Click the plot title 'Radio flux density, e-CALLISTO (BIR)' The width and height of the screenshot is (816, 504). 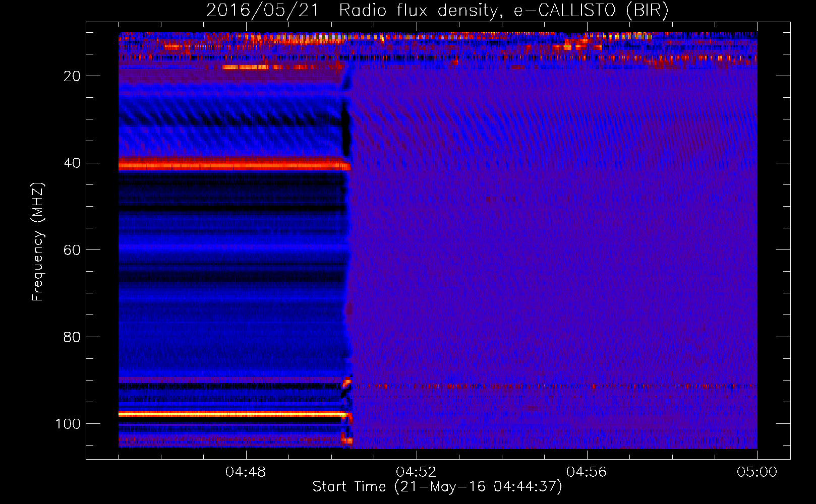point(503,11)
